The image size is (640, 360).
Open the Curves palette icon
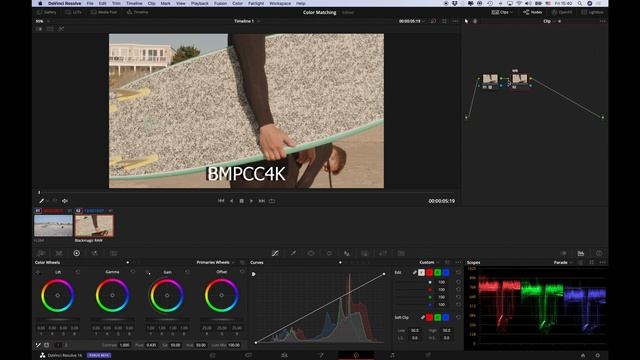point(275,253)
